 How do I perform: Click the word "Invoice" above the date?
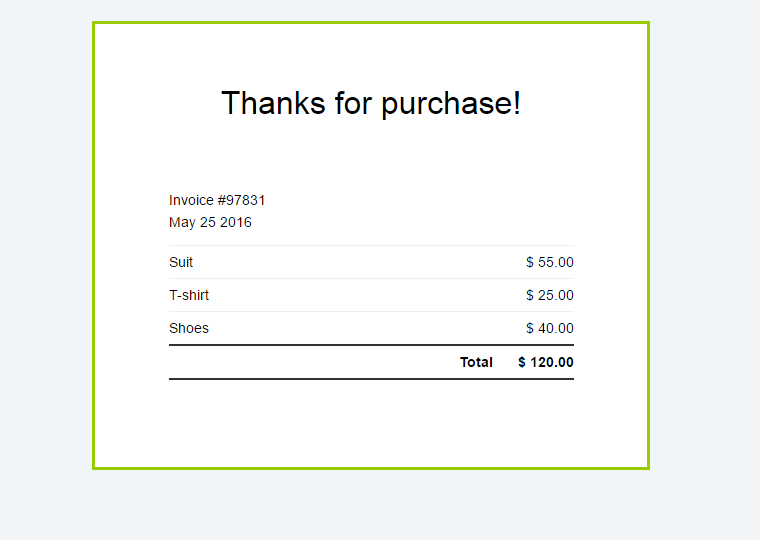point(191,200)
